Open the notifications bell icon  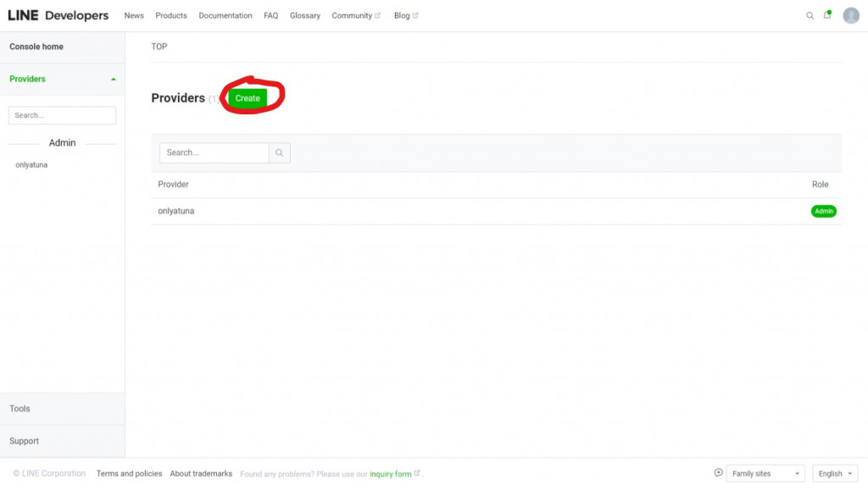(827, 15)
